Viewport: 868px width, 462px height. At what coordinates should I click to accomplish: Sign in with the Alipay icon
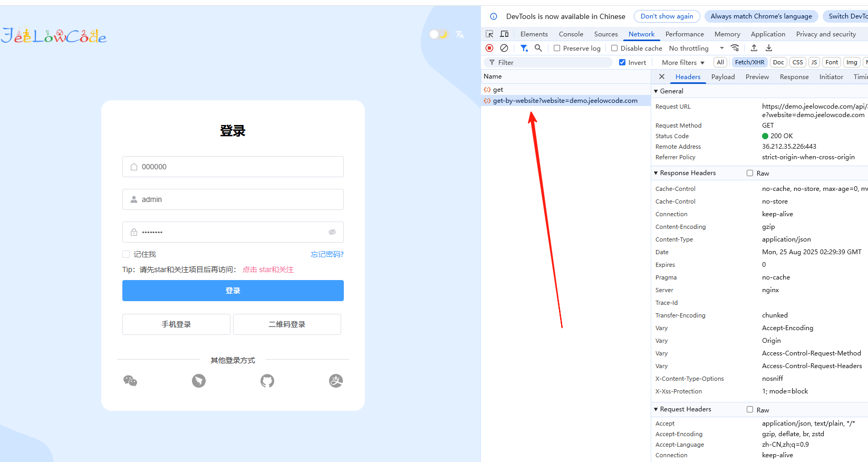336,381
